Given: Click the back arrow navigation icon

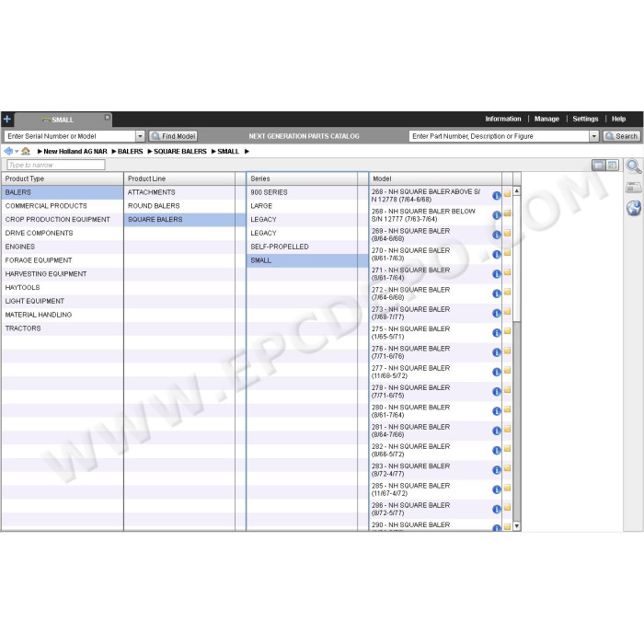Looking at the screenshot, I should click(x=8, y=151).
